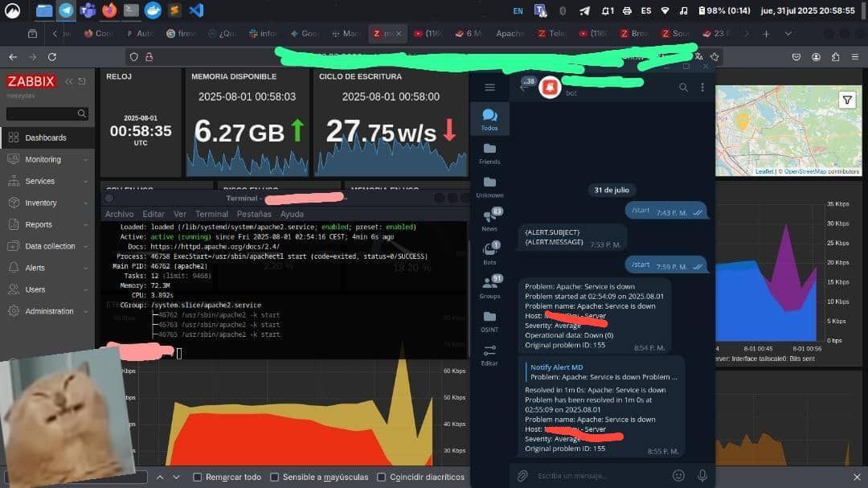Open the Terminal menu in terminal window
Viewport: 868px width, 488px height.
tap(211, 214)
